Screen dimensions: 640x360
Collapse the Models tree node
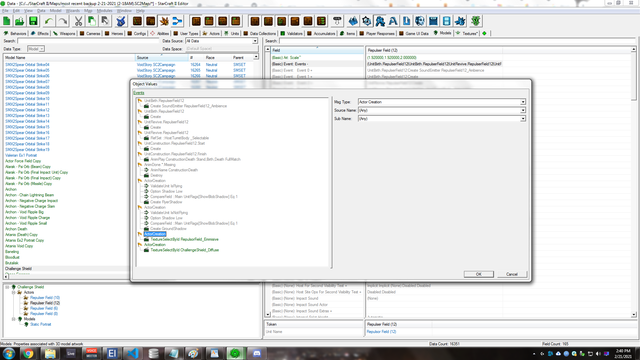(x=13, y=319)
